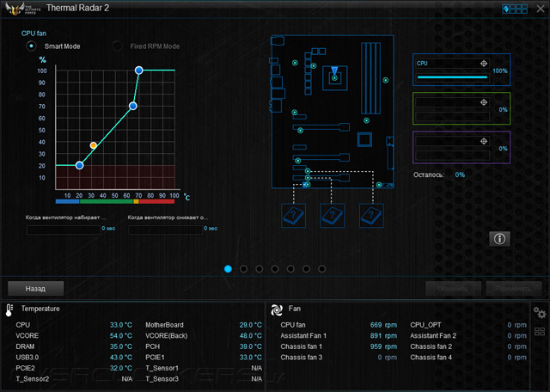Click the Fan panel icon
Viewport: 550px width, 392px height.
[277, 309]
